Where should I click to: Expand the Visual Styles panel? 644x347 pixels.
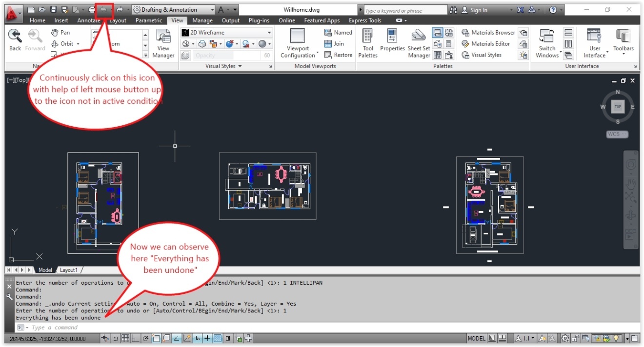point(271,66)
